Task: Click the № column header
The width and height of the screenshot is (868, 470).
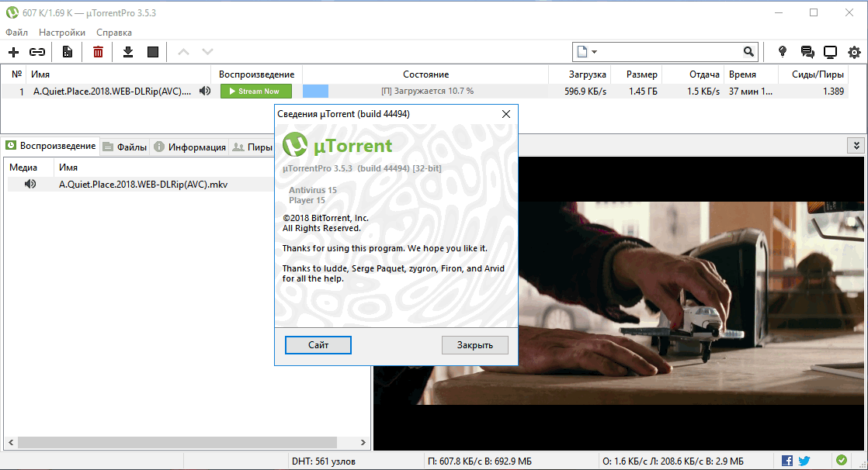Action: (16, 74)
